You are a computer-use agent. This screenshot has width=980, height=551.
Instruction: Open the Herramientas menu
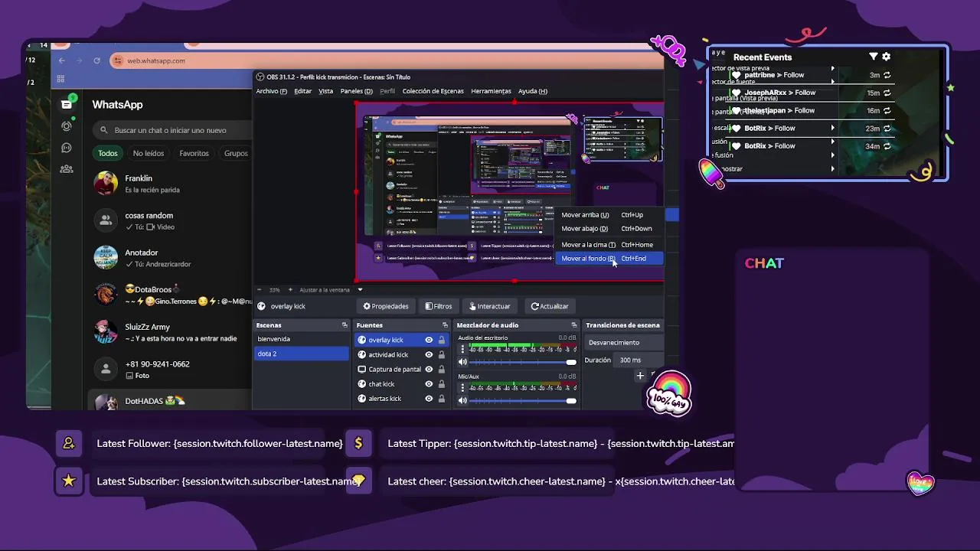pyautogui.click(x=491, y=91)
